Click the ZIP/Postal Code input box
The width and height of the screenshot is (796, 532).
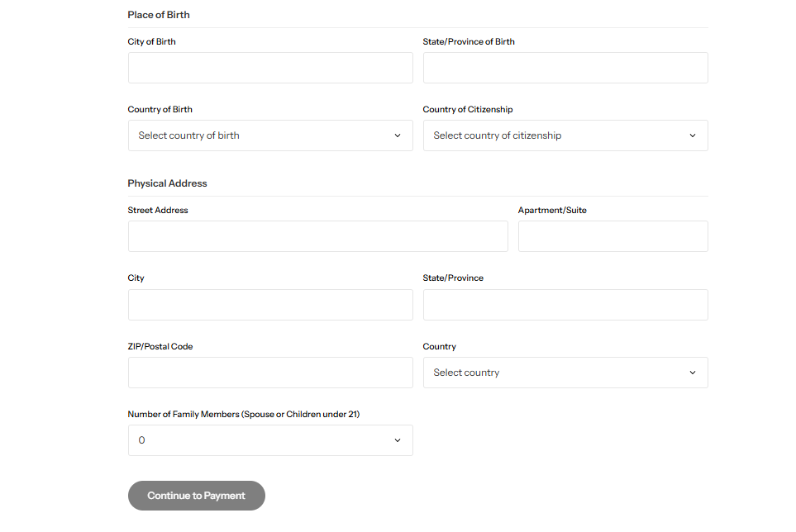tap(269, 373)
